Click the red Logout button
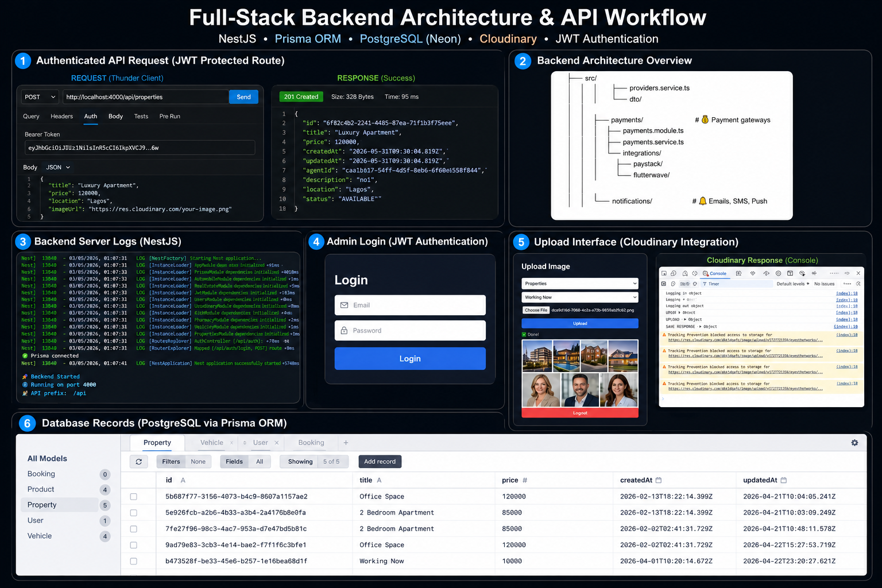This screenshot has height=588, width=882. pos(580,413)
